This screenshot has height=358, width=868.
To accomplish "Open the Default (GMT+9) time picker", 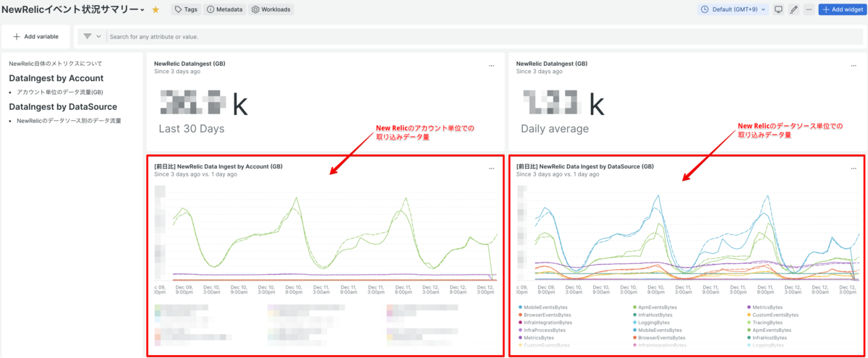I will coord(733,9).
